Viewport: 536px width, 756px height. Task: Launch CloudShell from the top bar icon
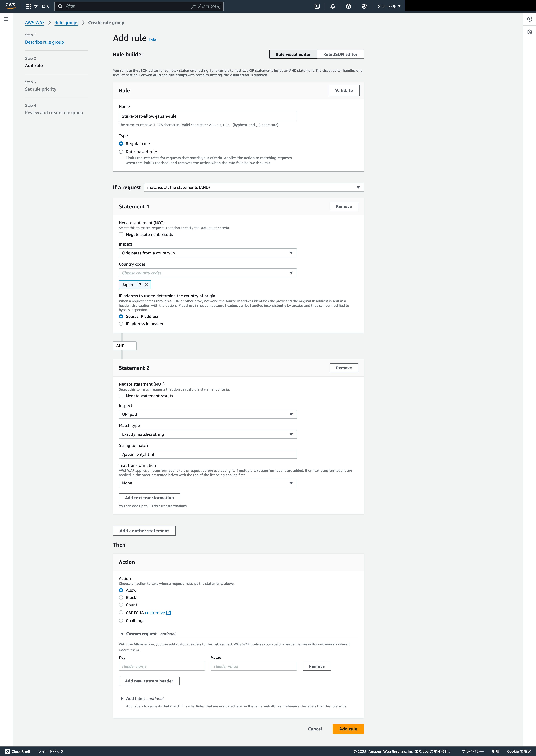(317, 6)
